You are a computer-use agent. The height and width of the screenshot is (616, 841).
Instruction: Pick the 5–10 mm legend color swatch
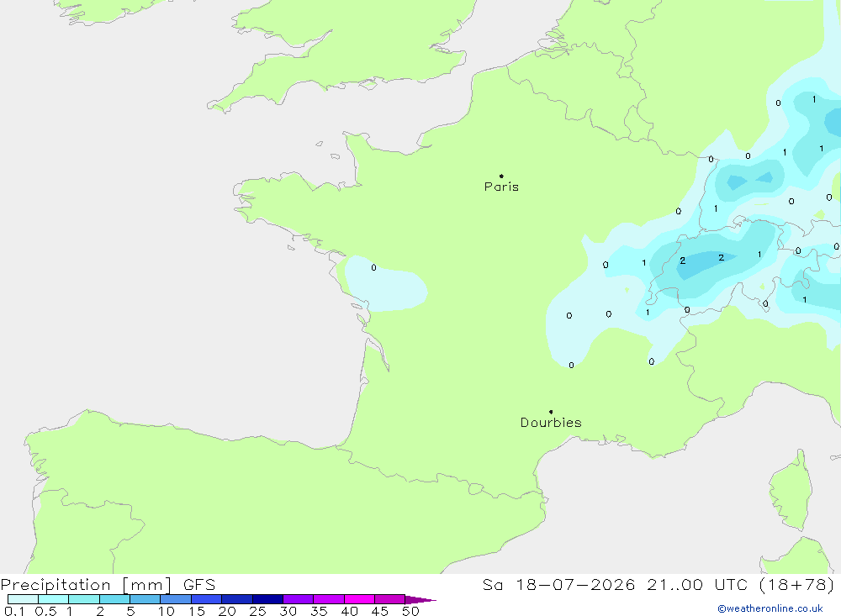point(145,599)
